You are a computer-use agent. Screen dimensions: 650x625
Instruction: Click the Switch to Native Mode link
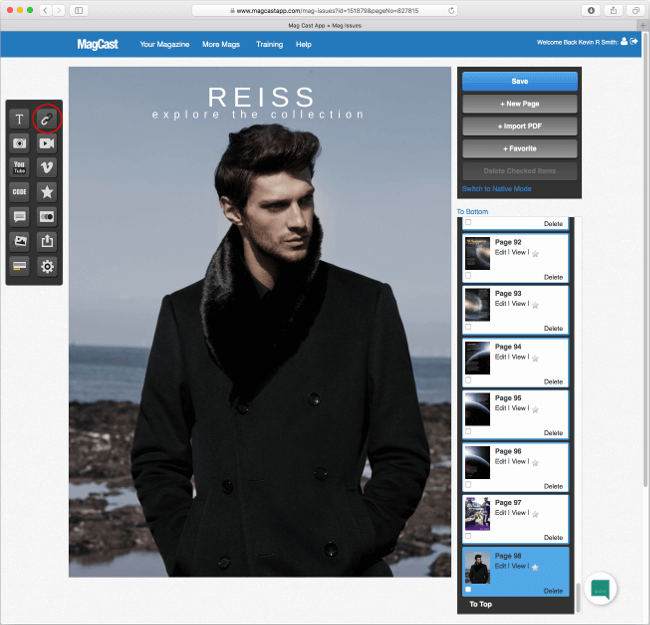pyautogui.click(x=497, y=189)
